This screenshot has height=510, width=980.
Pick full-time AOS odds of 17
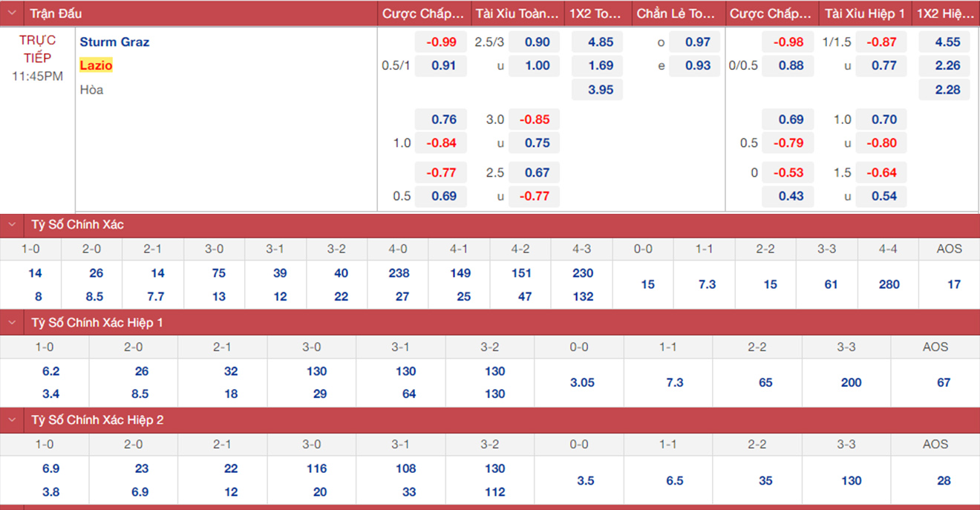(953, 284)
